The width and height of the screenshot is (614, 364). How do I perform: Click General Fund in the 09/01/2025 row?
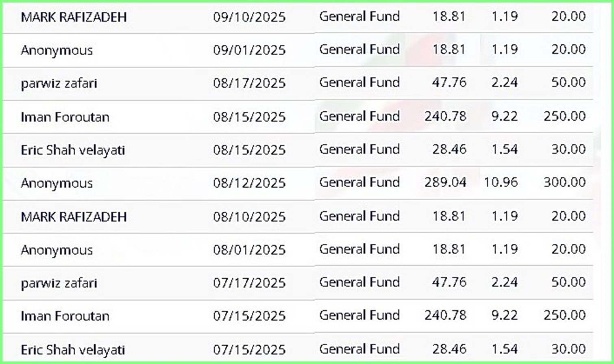[x=359, y=49]
